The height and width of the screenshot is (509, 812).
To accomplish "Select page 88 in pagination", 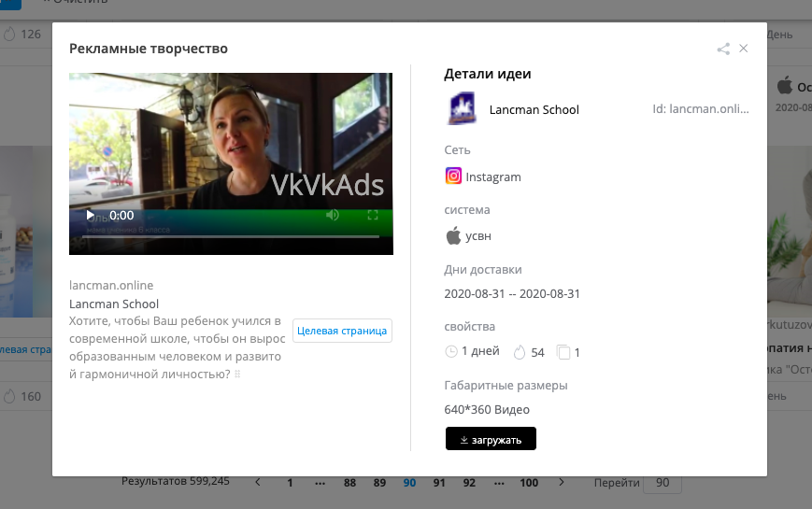I will [350, 483].
